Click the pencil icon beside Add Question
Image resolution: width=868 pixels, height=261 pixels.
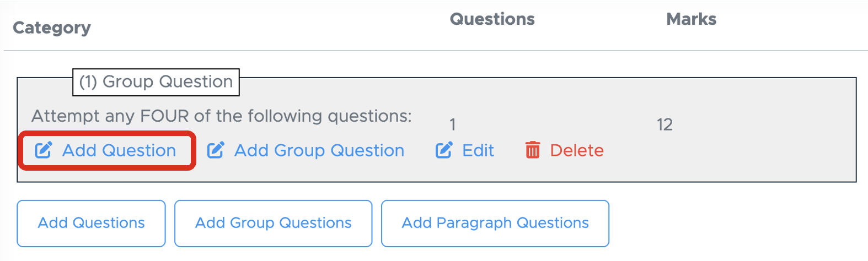pyautogui.click(x=44, y=150)
